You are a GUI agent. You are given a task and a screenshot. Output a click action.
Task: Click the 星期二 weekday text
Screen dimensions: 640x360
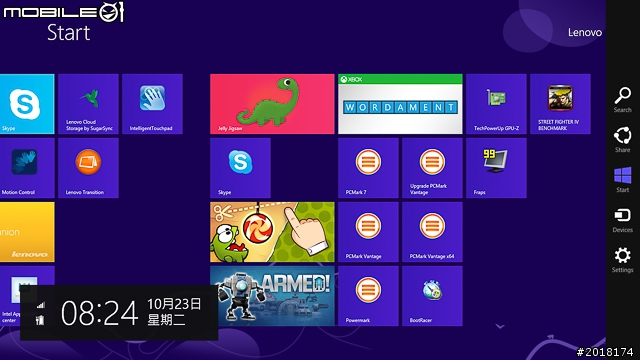166,320
